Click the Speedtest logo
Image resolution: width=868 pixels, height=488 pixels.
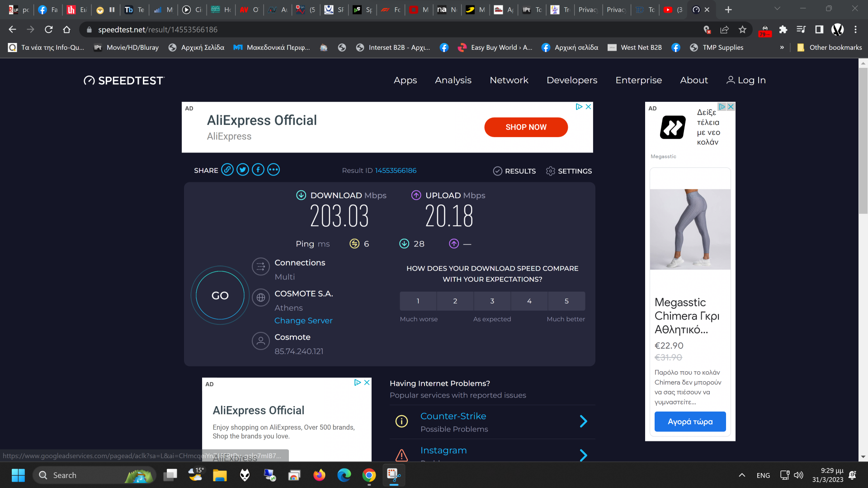point(124,81)
